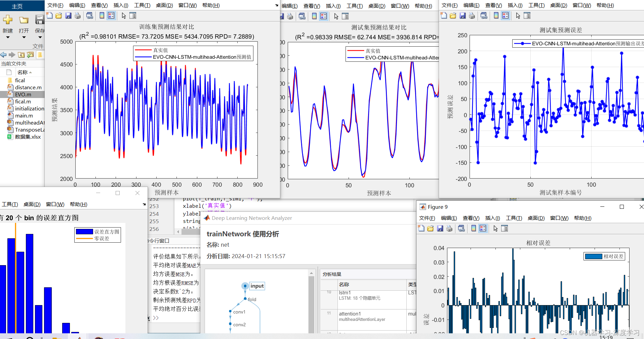Create a new figure with the new-document icon
The image size is (644, 339).
click(x=50, y=15)
